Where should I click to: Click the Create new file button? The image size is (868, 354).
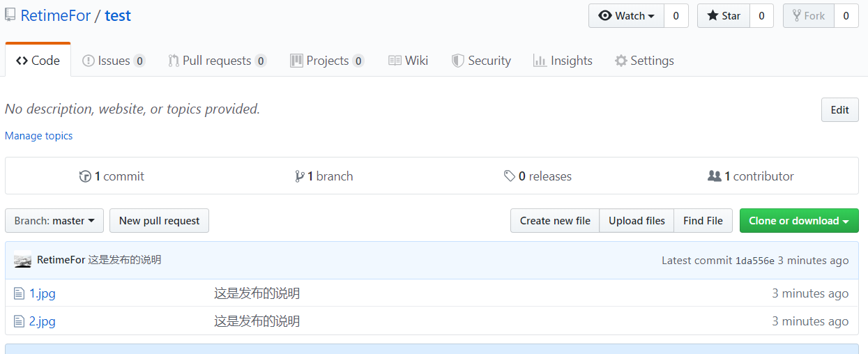tap(555, 221)
